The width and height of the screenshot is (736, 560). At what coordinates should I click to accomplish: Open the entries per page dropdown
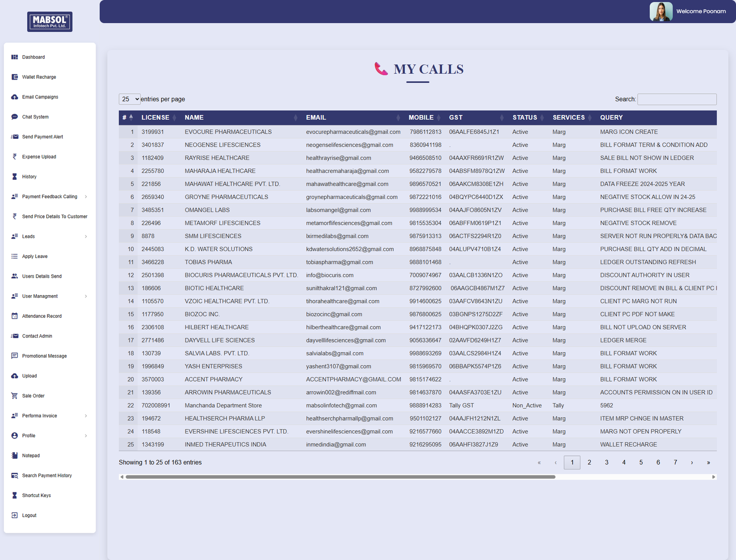pos(130,99)
